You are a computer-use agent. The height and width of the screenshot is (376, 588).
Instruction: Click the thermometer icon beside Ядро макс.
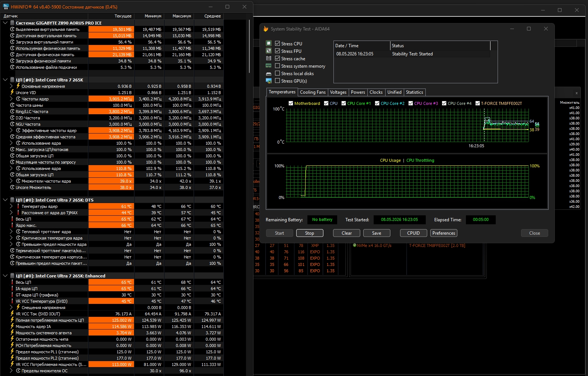(12, 225)
